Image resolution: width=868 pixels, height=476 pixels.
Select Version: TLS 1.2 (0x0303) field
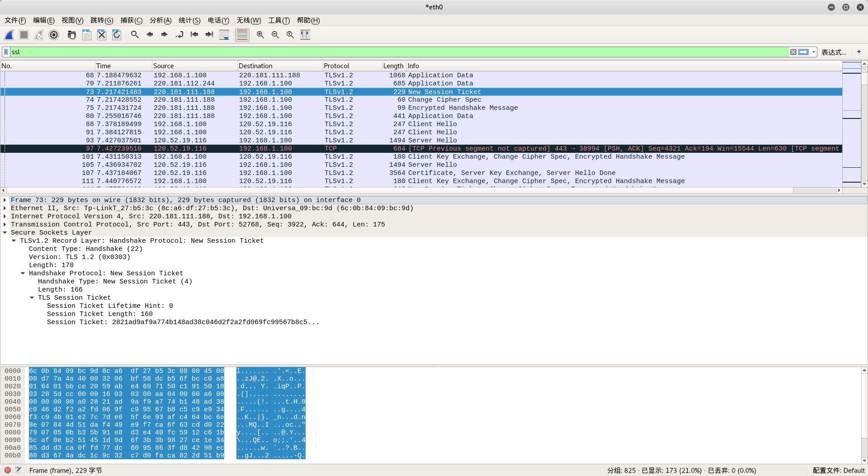80,257
